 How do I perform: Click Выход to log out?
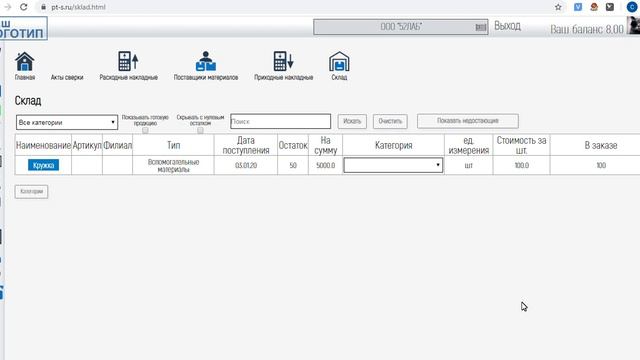pyautogui.click(x=507, y=26)
